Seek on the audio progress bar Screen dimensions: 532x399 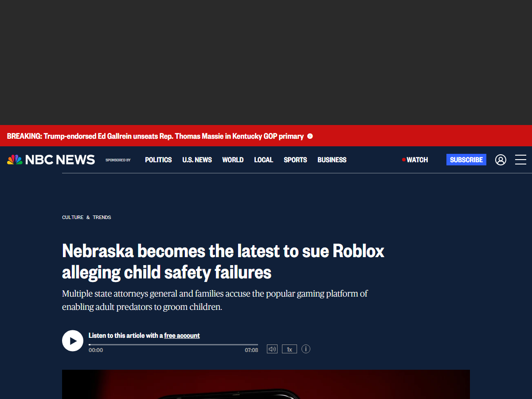click(x=173, y=344)
